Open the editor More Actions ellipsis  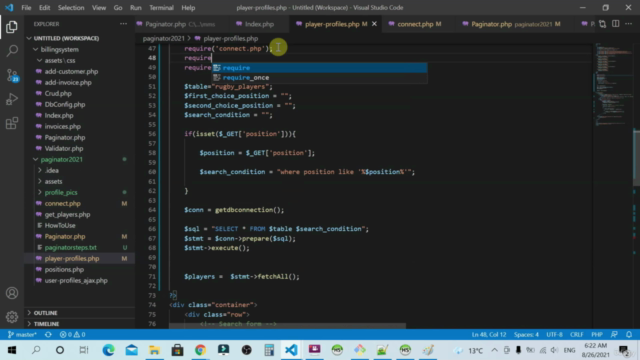point(629,24)
